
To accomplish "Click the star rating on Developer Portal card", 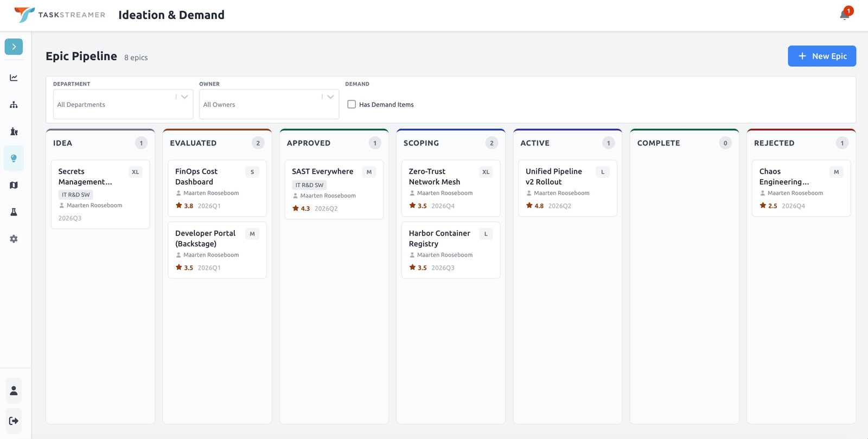I will [184, 268].
